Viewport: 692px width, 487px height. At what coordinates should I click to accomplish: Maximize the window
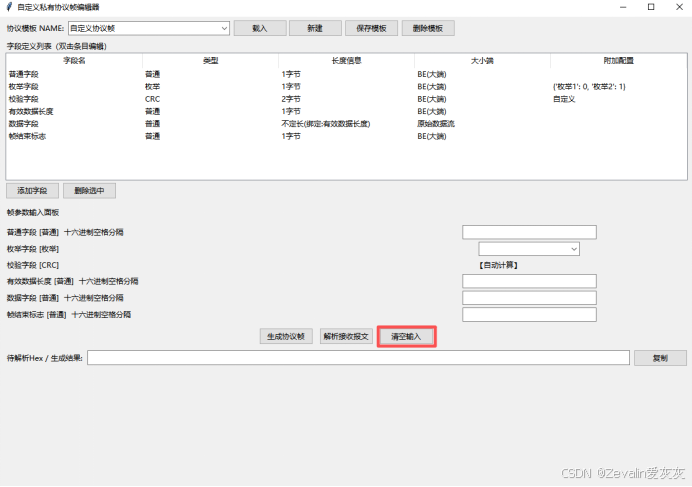[x=651, y=7]
